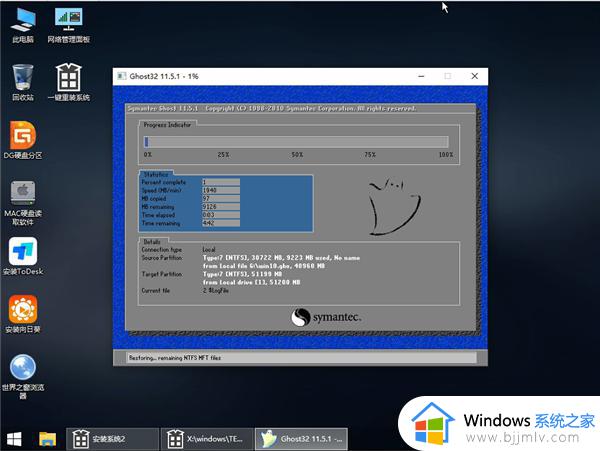Click the MB remaining value 9126

(x=221, y=207)
